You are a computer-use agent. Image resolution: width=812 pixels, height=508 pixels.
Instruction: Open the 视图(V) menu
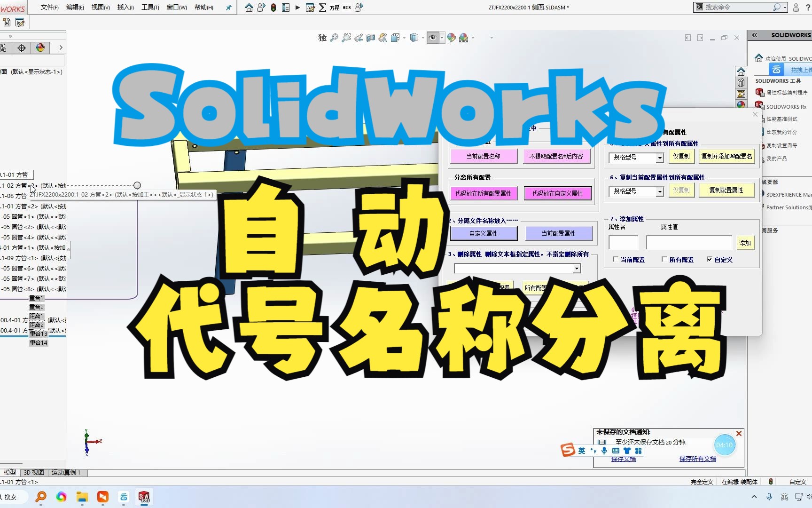(x=101, y=8)
